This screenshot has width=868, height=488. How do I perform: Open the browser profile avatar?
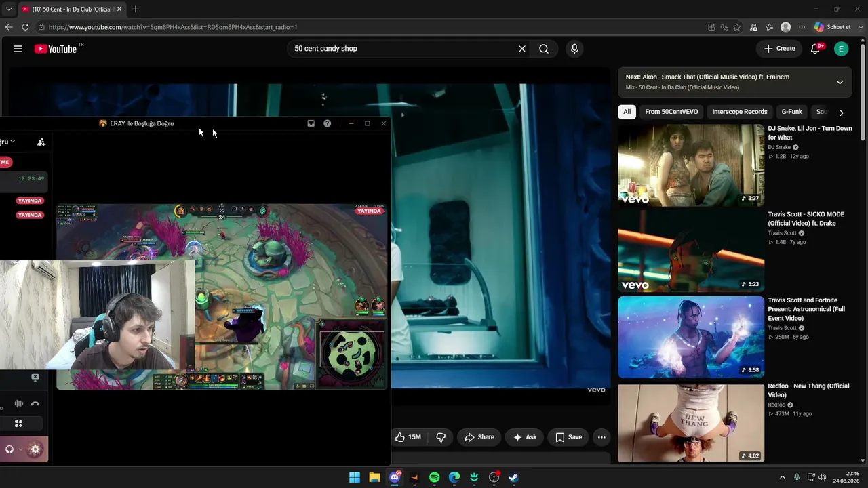click(x=785, y=27)
